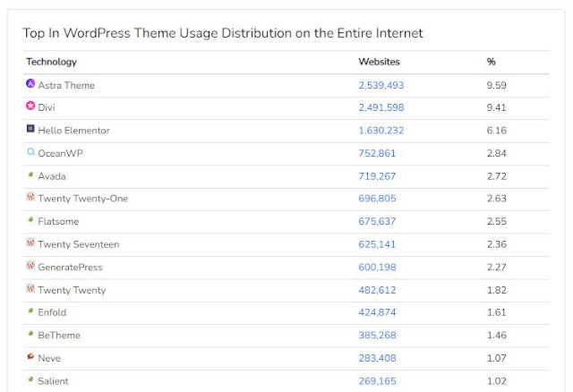573x392 pixels.
Task: Select the Enfold theme name
Action: click(52, 312)
